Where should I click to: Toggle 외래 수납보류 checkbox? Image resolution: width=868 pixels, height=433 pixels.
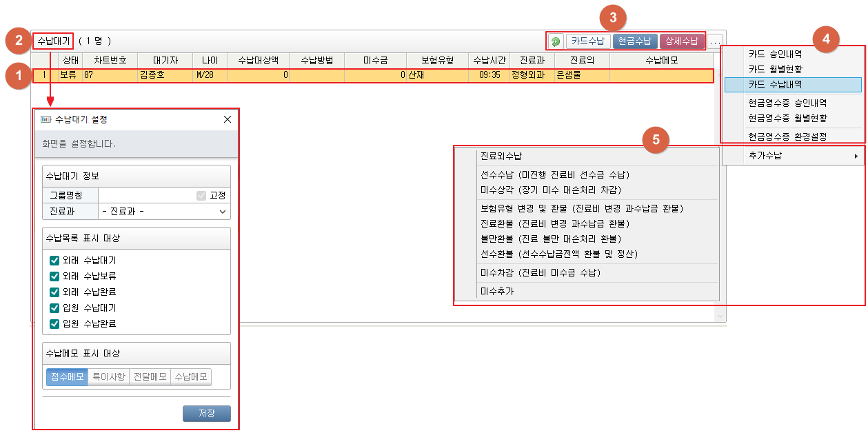tap(54, 276)
